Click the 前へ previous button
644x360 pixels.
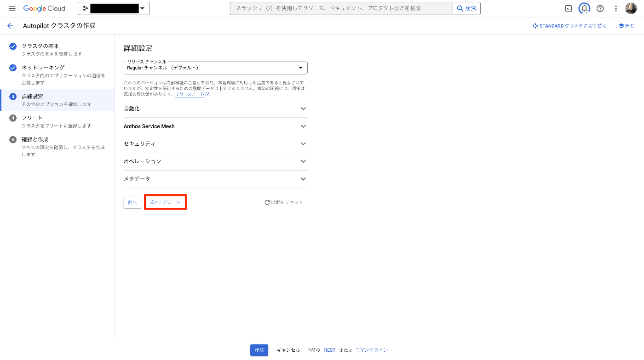tap(132, 202)
